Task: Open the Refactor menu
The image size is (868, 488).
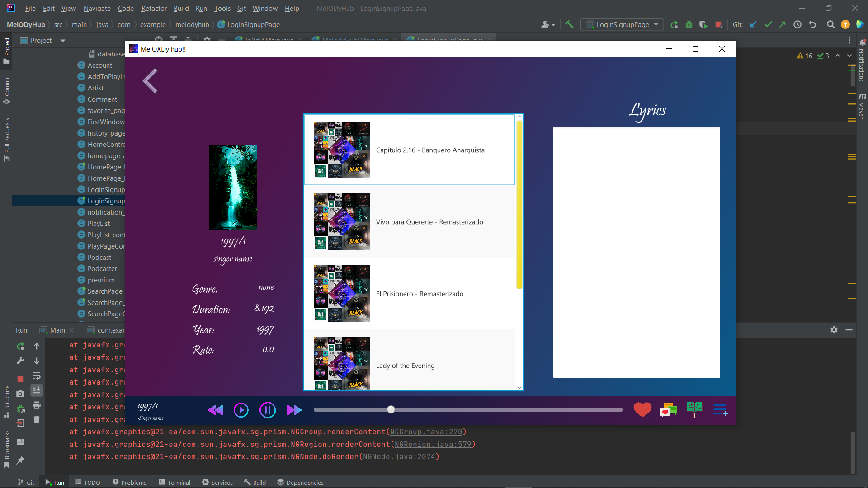Action: pyautogui.click(x=154, y=8)
